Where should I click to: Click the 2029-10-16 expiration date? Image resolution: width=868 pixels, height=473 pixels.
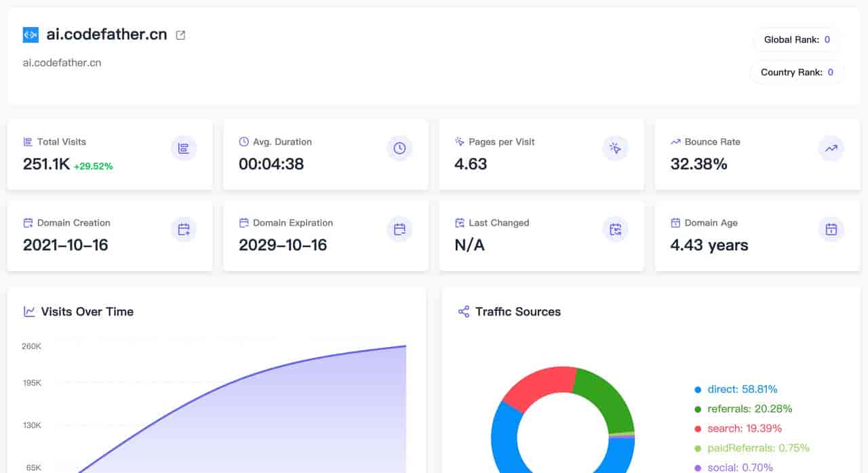point(283,245)
